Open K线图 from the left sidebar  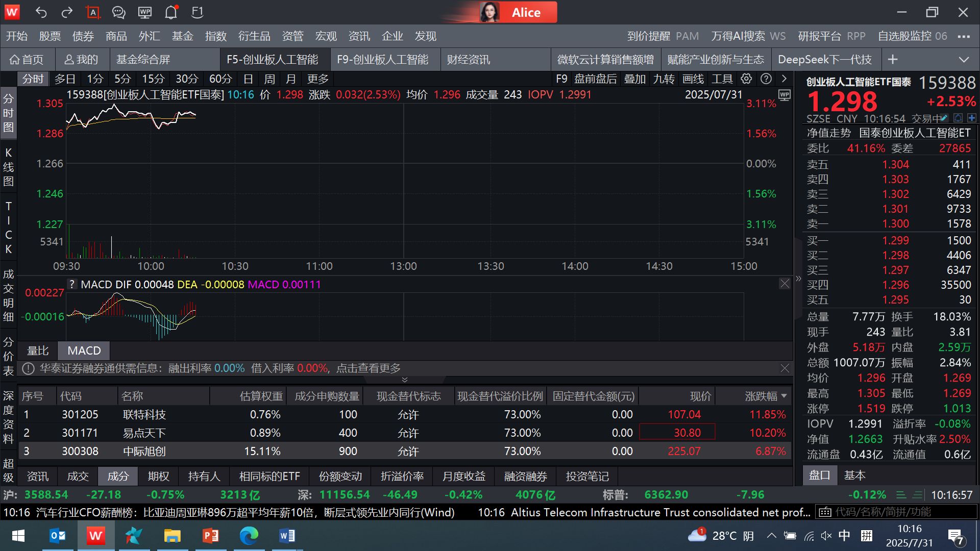(x=8, y=167)
